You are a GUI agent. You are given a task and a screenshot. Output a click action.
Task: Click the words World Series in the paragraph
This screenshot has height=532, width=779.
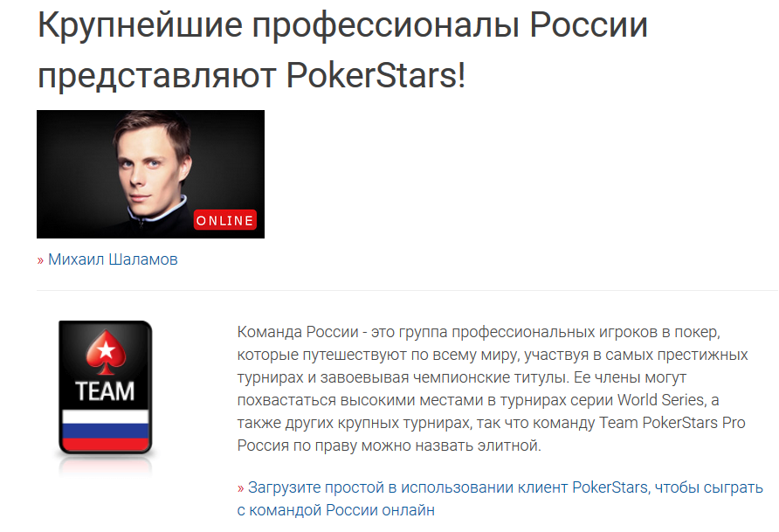tap(659, 400)
